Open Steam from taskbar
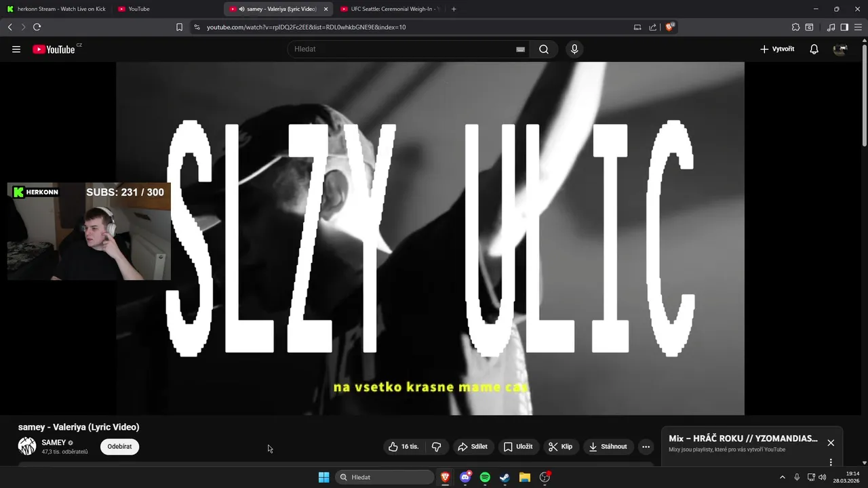The image size is (868, 488). [505, 477]
